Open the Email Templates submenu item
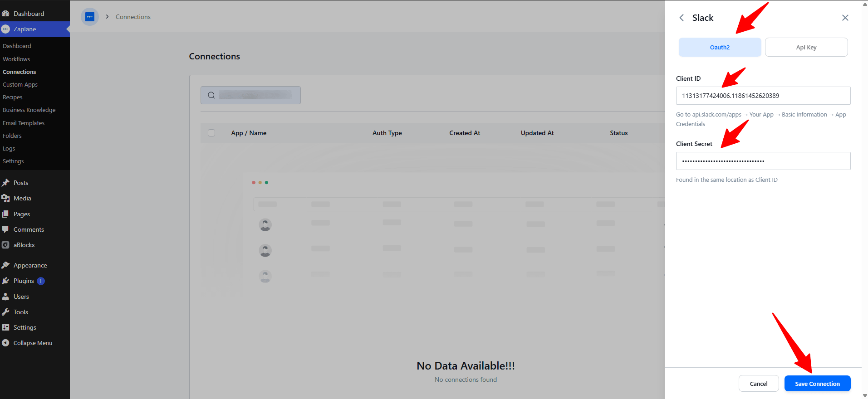The image size is (868, 399). [24, 123]
